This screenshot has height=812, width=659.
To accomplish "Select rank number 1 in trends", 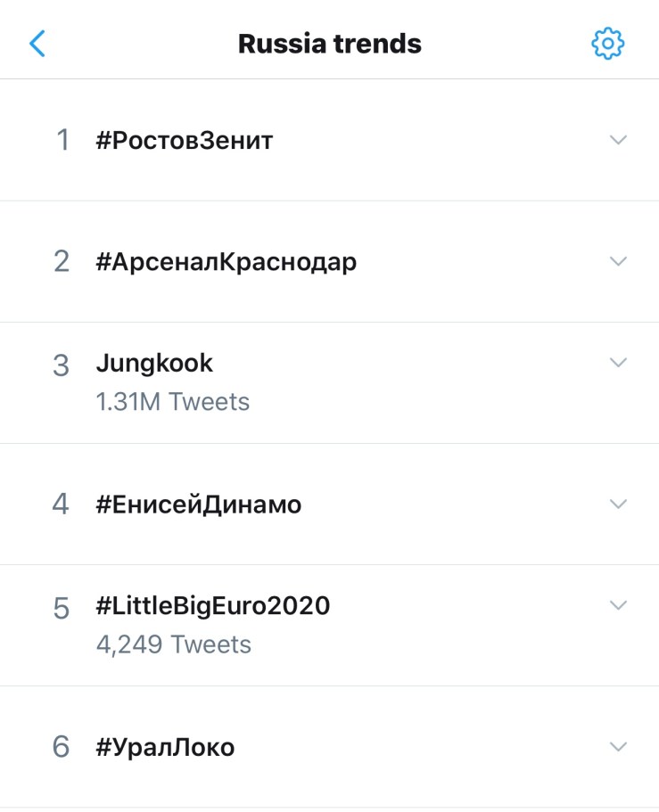I will [x=62, y=141].
